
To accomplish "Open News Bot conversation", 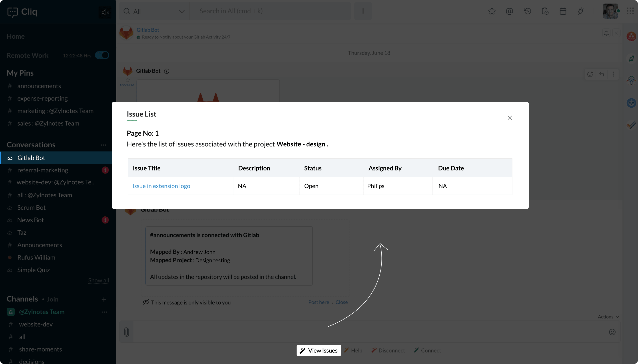I will (x=30, y=220).
